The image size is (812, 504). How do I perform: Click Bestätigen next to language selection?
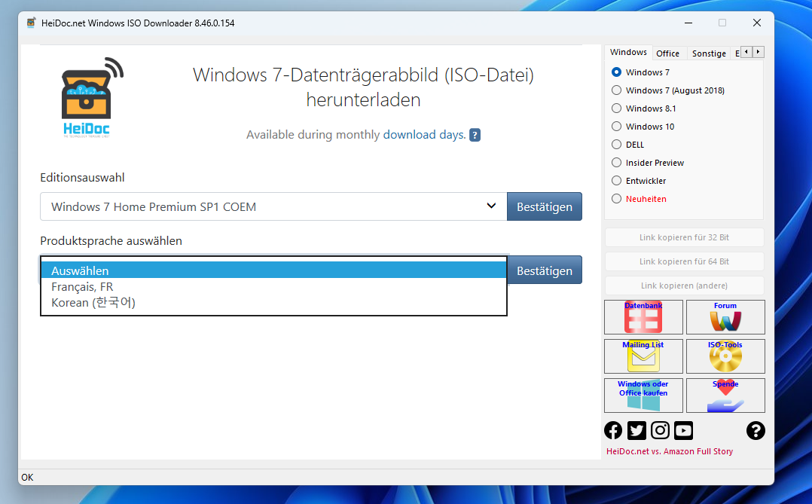[545, 270]
